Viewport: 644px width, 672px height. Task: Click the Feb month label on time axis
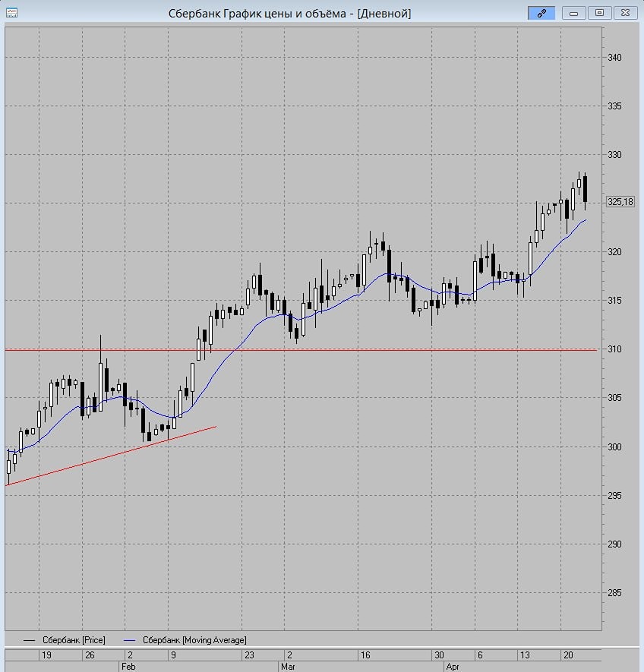(128, 667)
